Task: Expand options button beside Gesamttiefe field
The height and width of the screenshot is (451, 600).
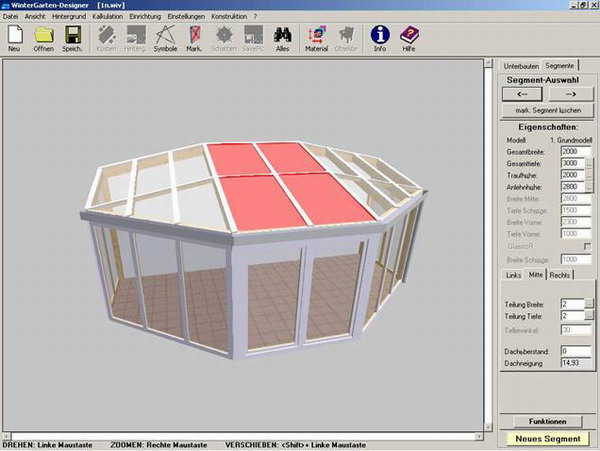Action: coord(589,162)
